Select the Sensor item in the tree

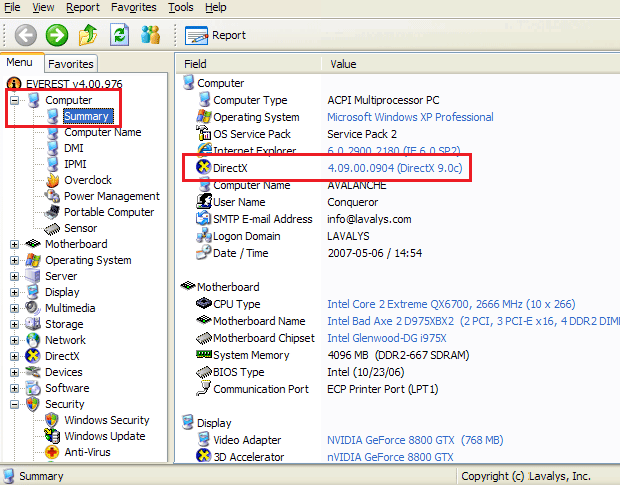click(x=80, y=228)
